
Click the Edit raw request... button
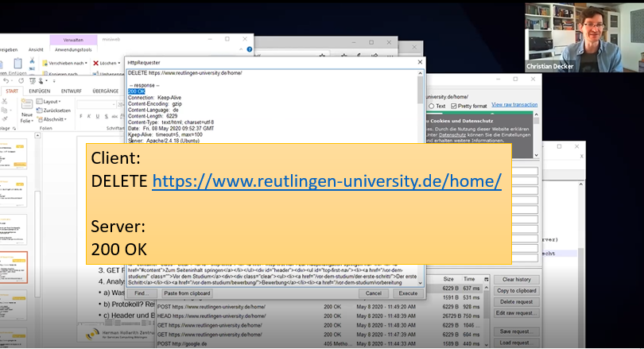517,313
